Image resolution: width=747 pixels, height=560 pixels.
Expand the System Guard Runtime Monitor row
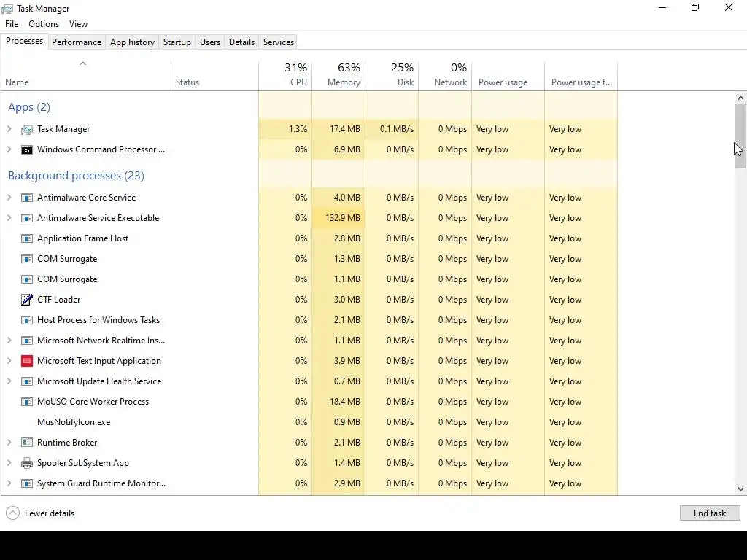tap(9, 483)
